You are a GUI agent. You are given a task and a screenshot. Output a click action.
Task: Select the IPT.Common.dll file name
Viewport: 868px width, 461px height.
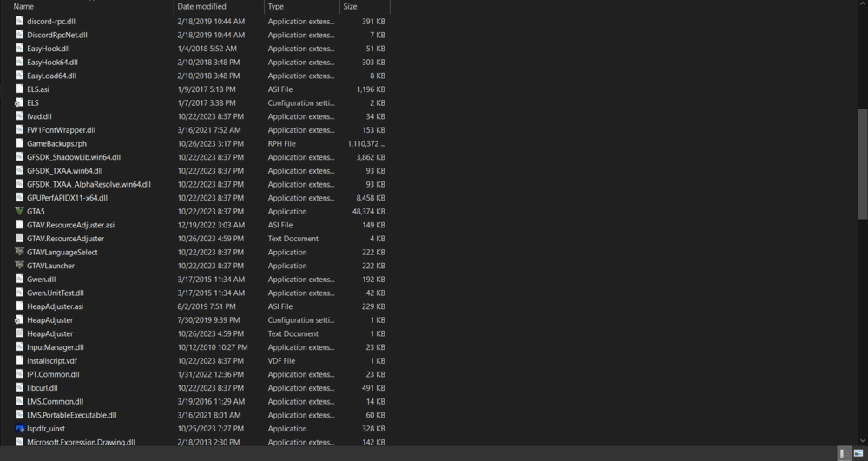click(53, 374)
